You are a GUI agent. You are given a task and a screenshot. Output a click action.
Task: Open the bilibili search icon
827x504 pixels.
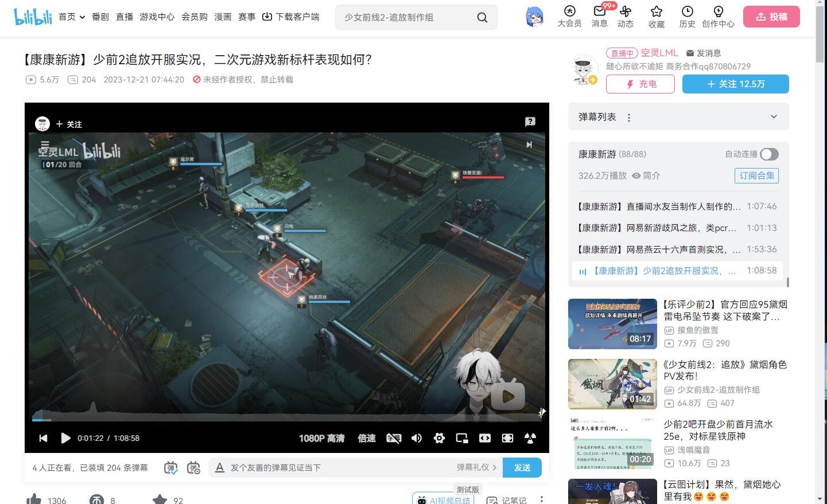point(482,17)
